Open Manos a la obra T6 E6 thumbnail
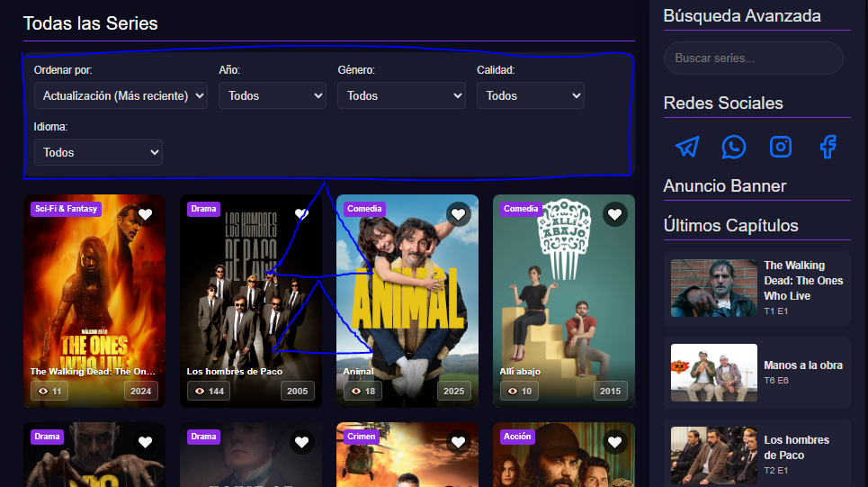The height and width of the screenshot is (487, 868). point(714,373)
